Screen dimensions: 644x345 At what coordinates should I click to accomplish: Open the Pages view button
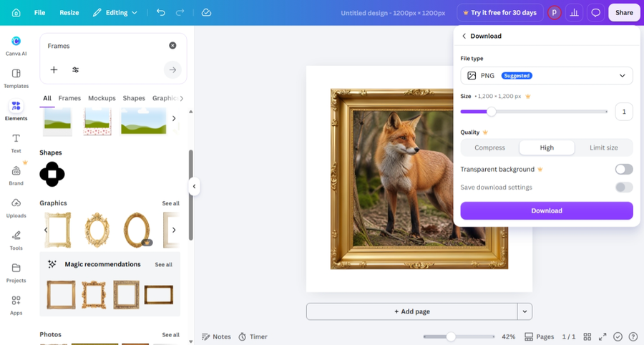coord(540,337)
